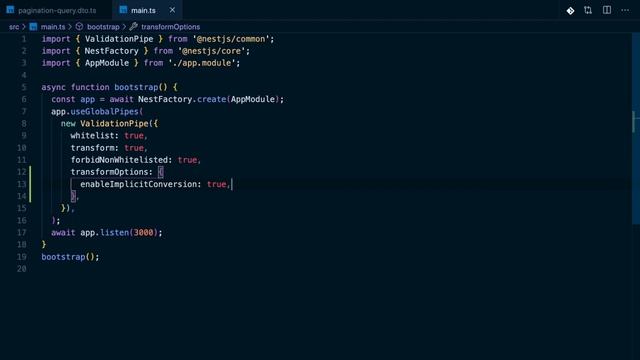Click 'AppModule' argument on line 6
The width and height of the screenshot is (640, 360).
[253, 100]
